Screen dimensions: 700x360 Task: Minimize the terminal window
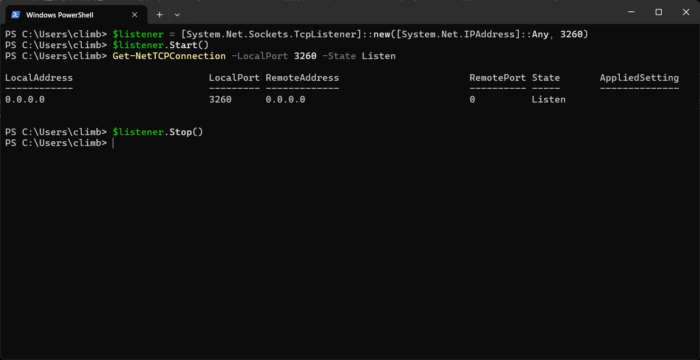coord(631,13)
